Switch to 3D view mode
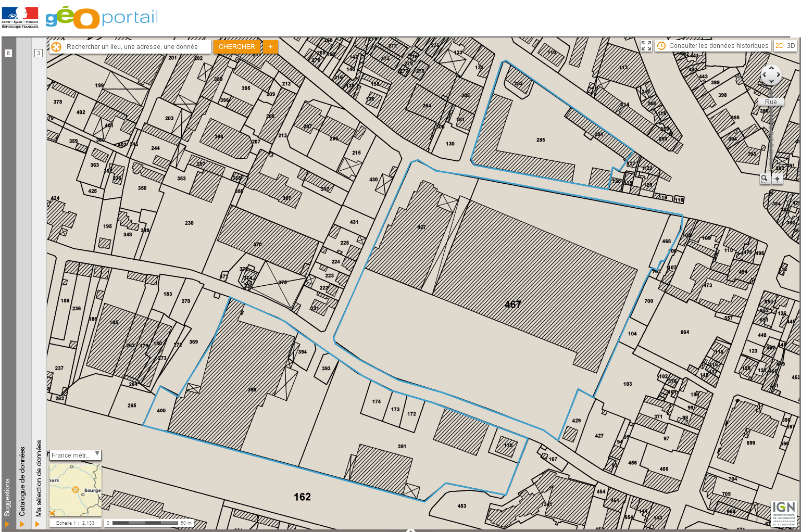This screenshot has height=532, width=801. [x=791, y=46]
